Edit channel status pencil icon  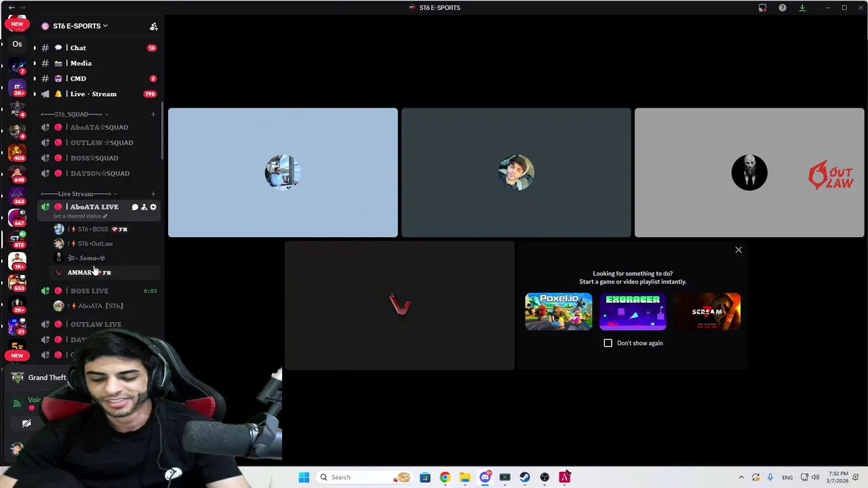104,216
